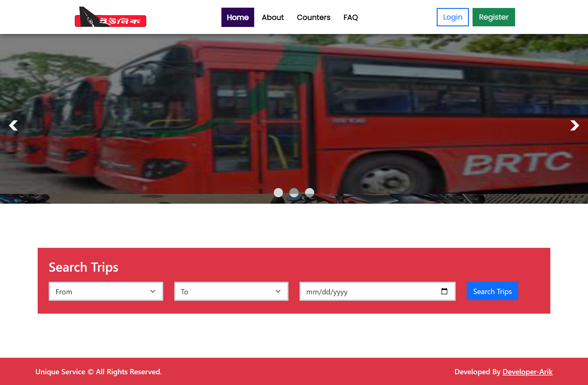Image resolution: width=588 pixels, height=385 pixels.
Task: Expand the To destination dropdown
Action: point(231,291)
